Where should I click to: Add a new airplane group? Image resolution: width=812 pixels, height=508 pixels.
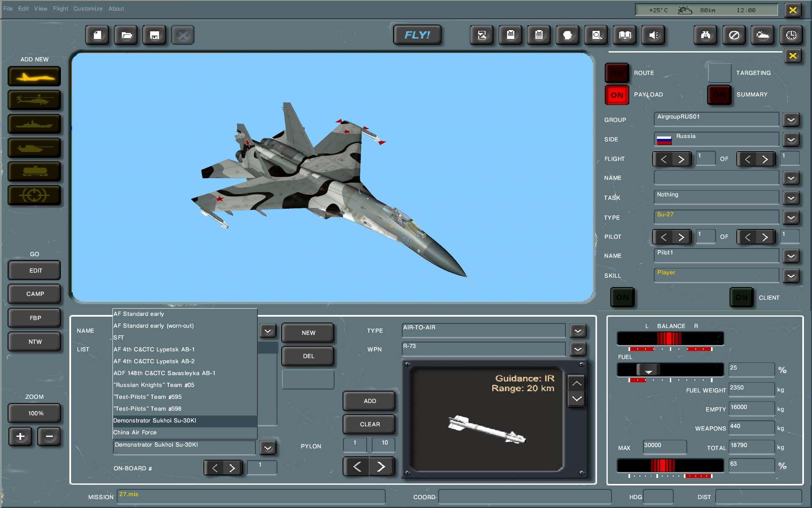click(34, 76)
